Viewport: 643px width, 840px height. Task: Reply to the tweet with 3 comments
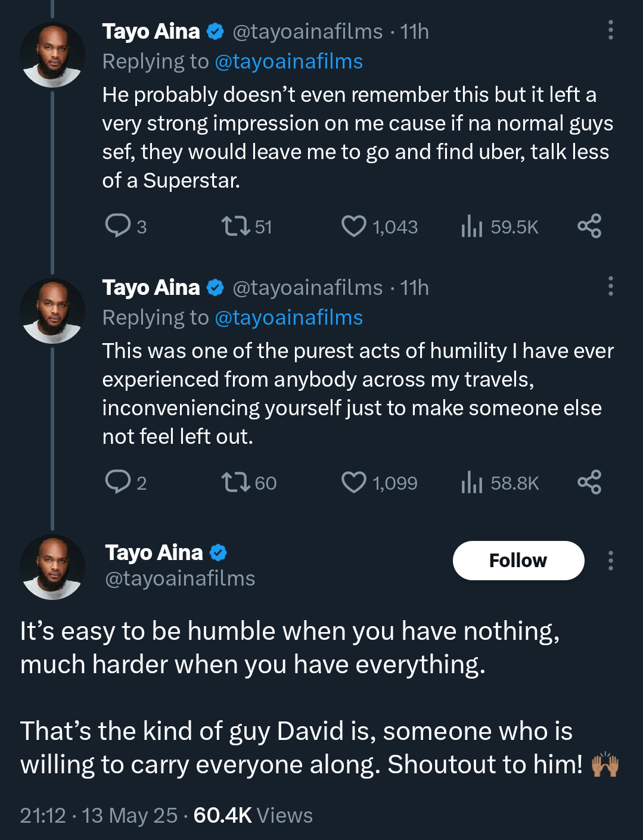[118, 226]
